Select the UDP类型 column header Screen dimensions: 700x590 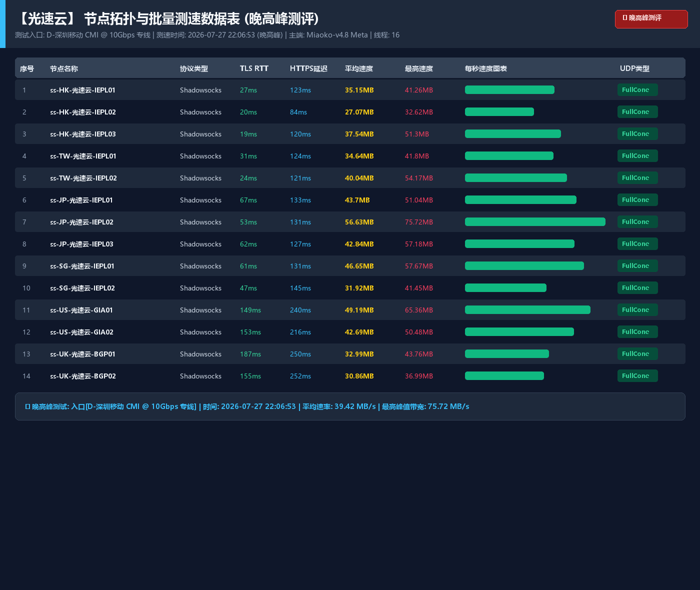tap(634, 68)
